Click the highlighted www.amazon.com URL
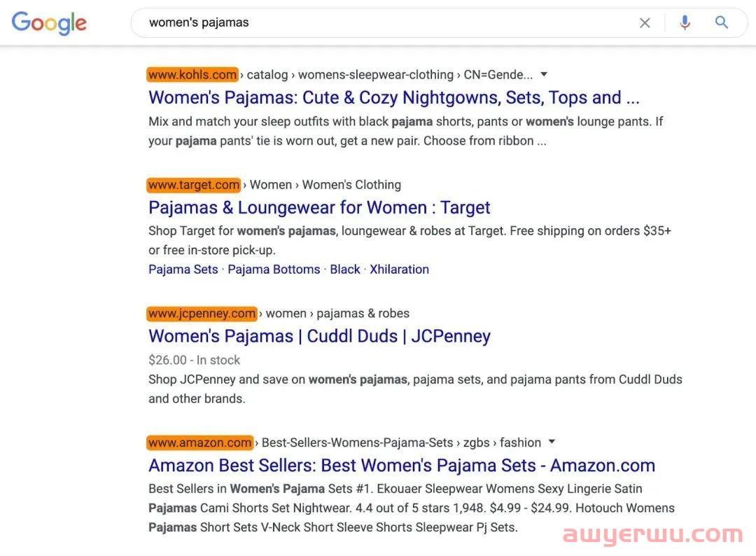The width and height of the screenshot is (756, 556). [x=199, y=442]
